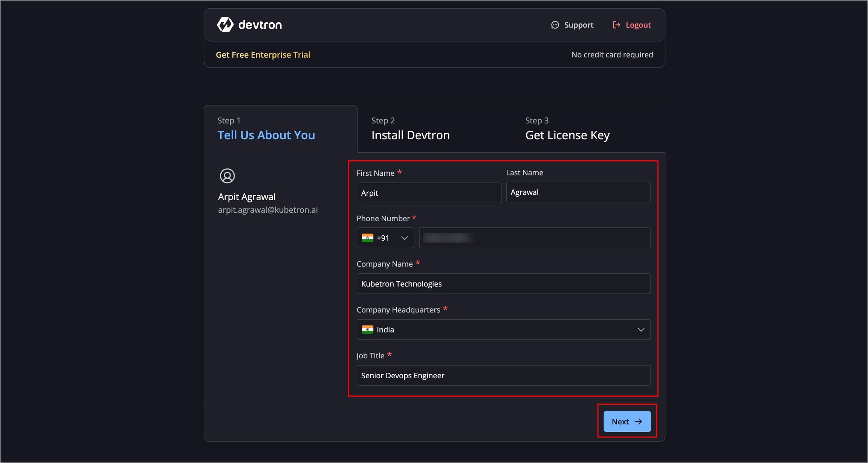
Task: Focus the First Name field with Arpit
Action: pyautogui.click(x=429, y=193)
